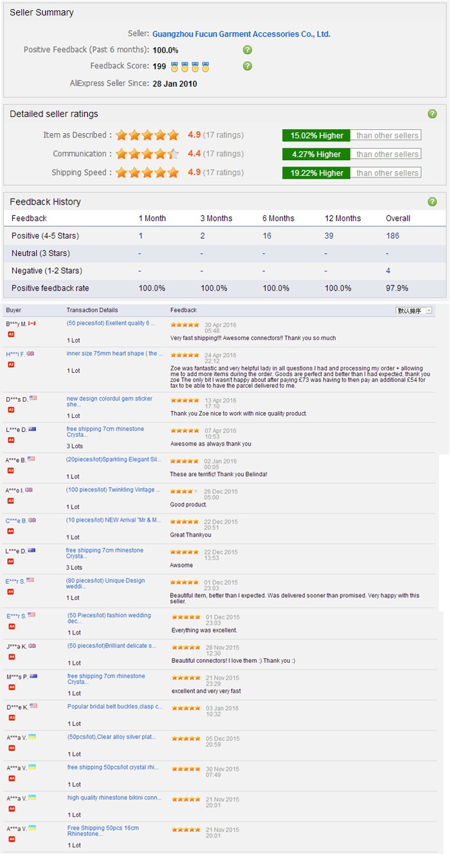
Task: Click the '4.27% Higher' green badge
Action: (x=316, y=154)
